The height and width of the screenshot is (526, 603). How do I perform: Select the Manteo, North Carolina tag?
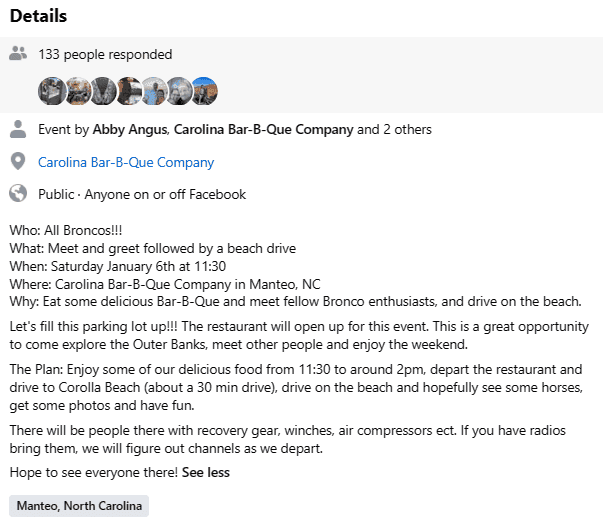(x=79, y=506)
